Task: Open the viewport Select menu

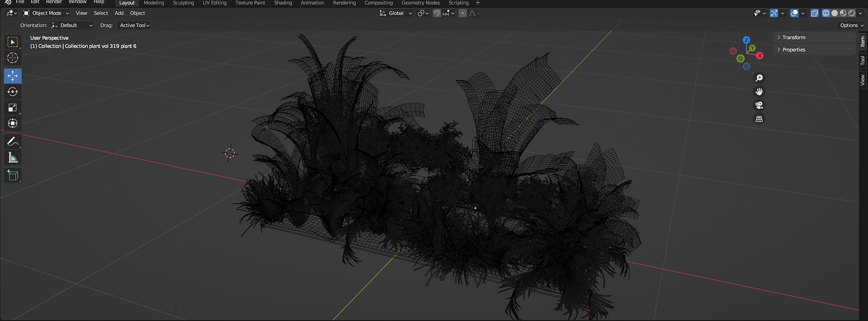Action: tap(101, 13)
